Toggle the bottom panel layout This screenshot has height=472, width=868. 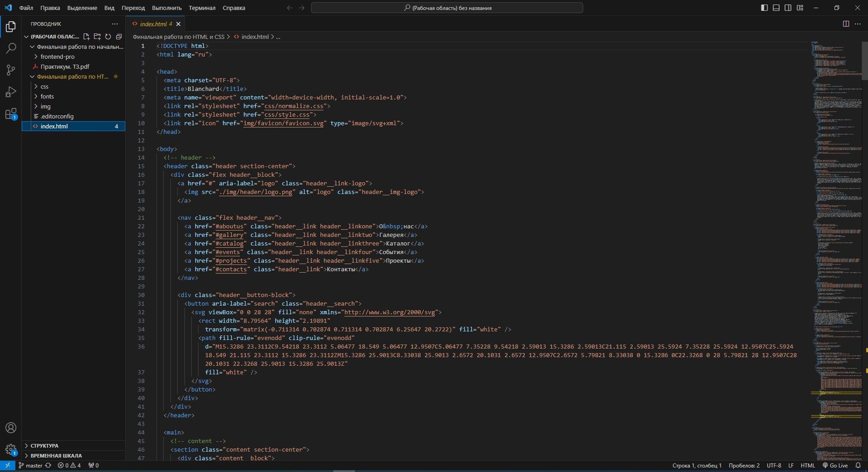tap(776, 8)
